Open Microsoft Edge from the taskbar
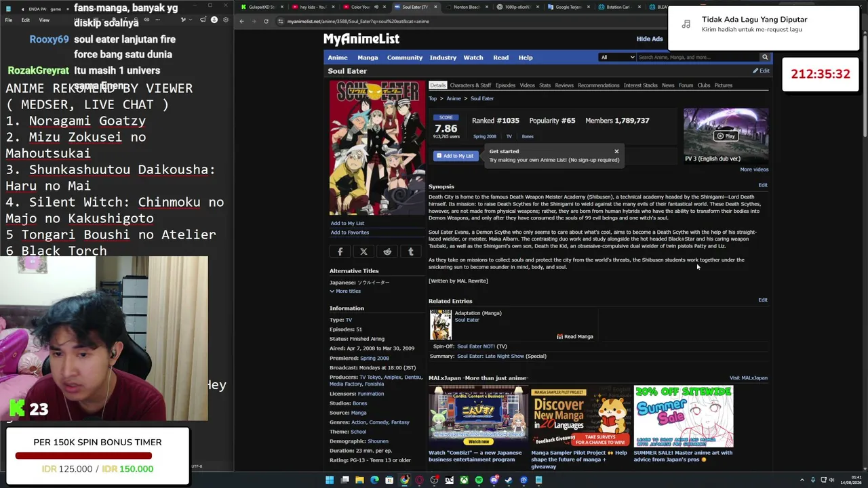The image size is (868, 488). (x=374, y=480)
